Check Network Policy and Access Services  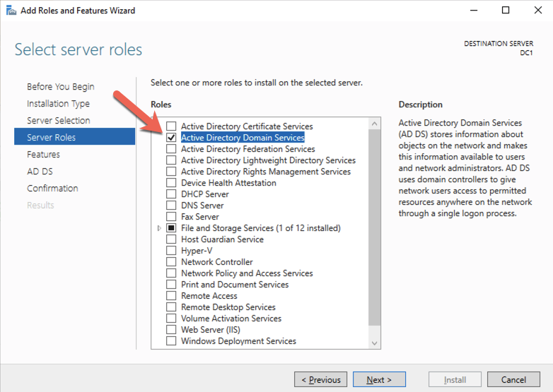171,273
